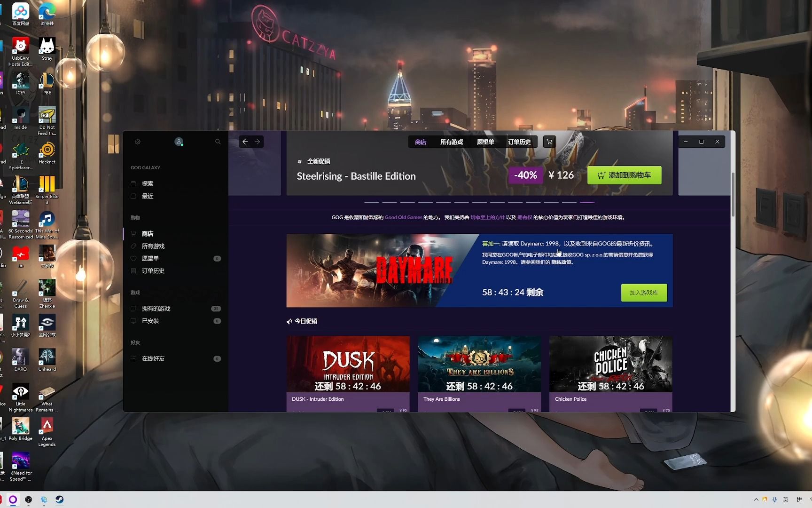Select the Stray desktop icon
The width and height of the screenshot is (812, 508).
[47, 49]
